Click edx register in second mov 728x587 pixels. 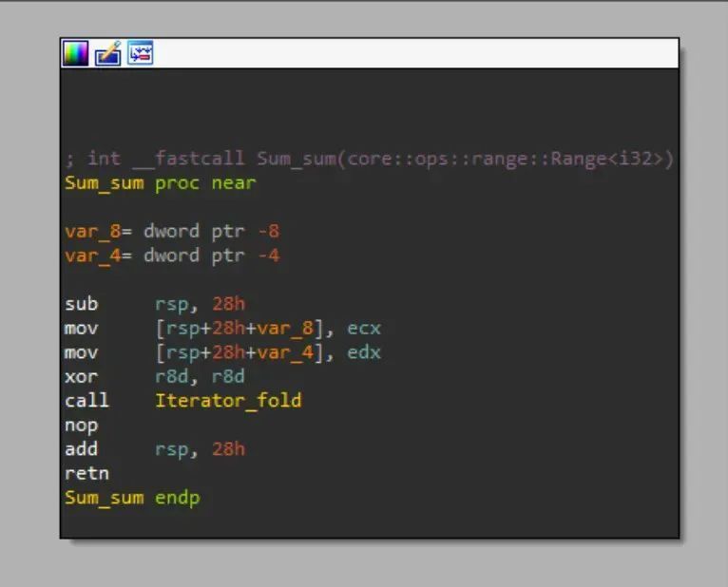click(x=364, y=352)
